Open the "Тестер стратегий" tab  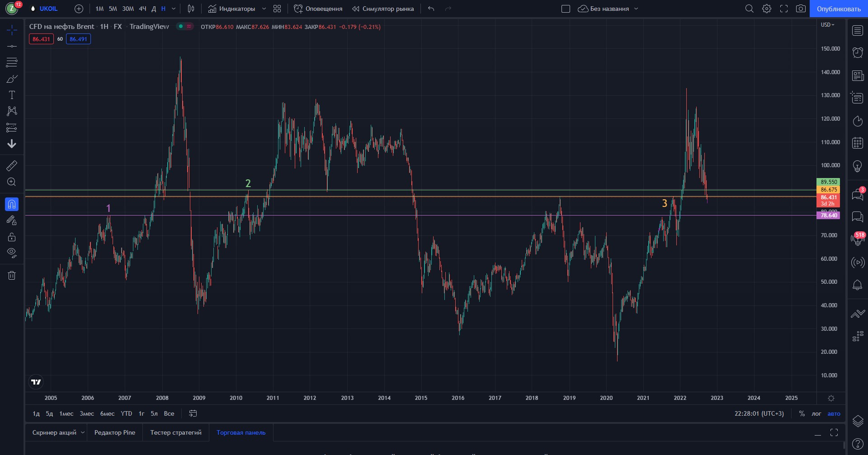point(176,432)
